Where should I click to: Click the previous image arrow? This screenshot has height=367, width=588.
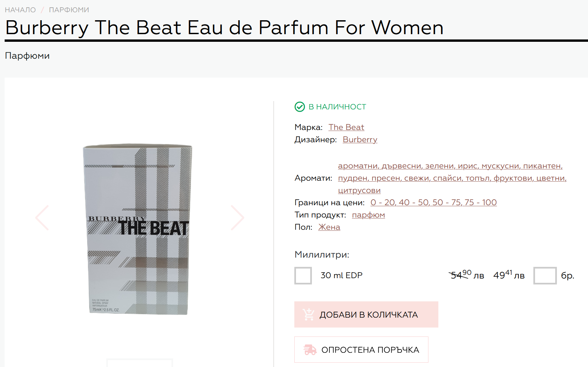click(x=42, y=218)
